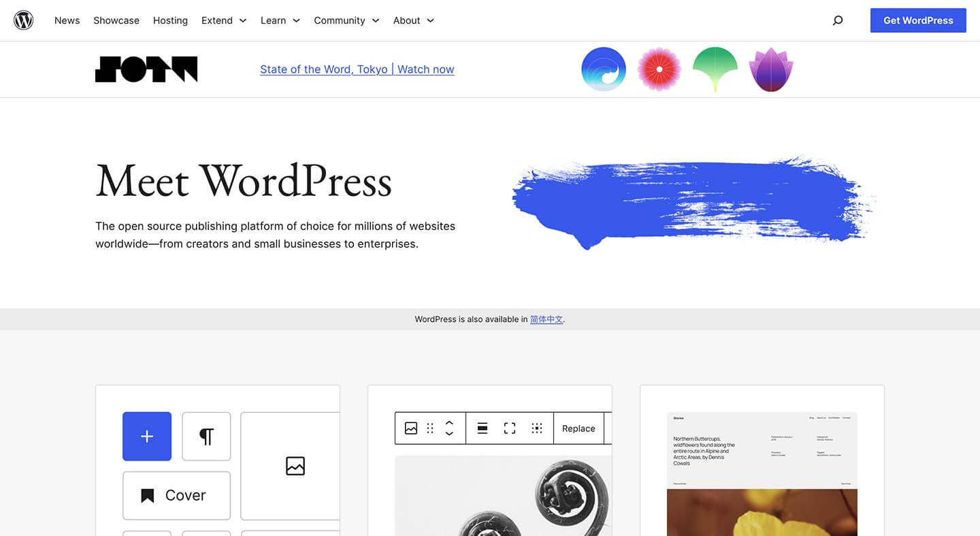980x536 pixels.
Task: Open the Showcase menu item
Action: [x=116, y=20]
